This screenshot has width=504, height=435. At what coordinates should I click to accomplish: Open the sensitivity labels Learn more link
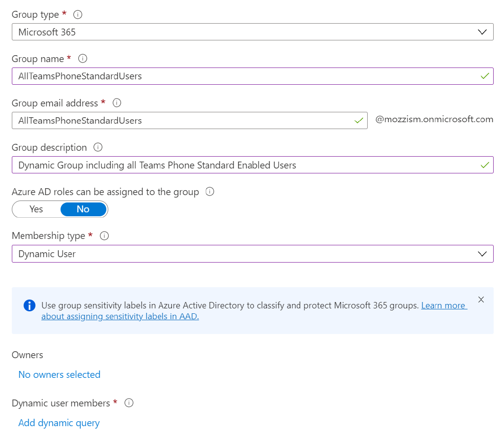pyautogui.click(x=443, y=305)
